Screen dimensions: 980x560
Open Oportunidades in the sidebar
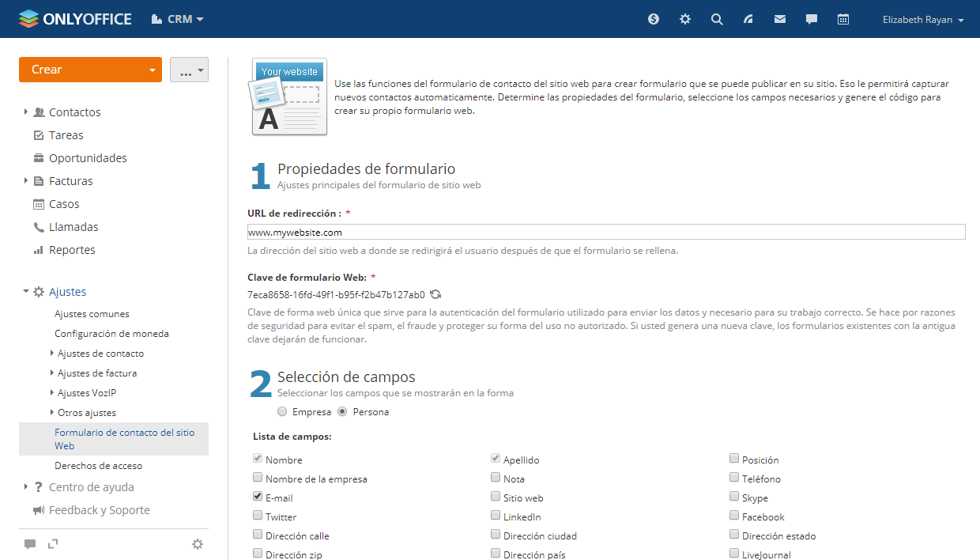88,158
